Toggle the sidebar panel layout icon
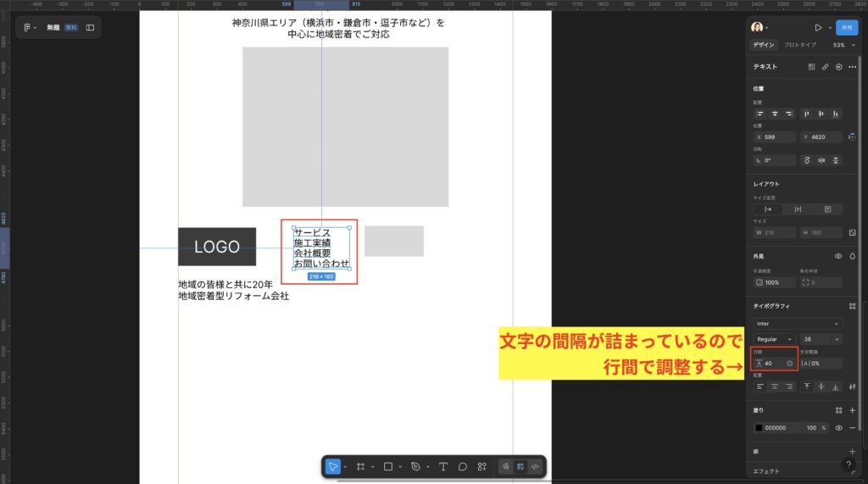 (90, 27)
